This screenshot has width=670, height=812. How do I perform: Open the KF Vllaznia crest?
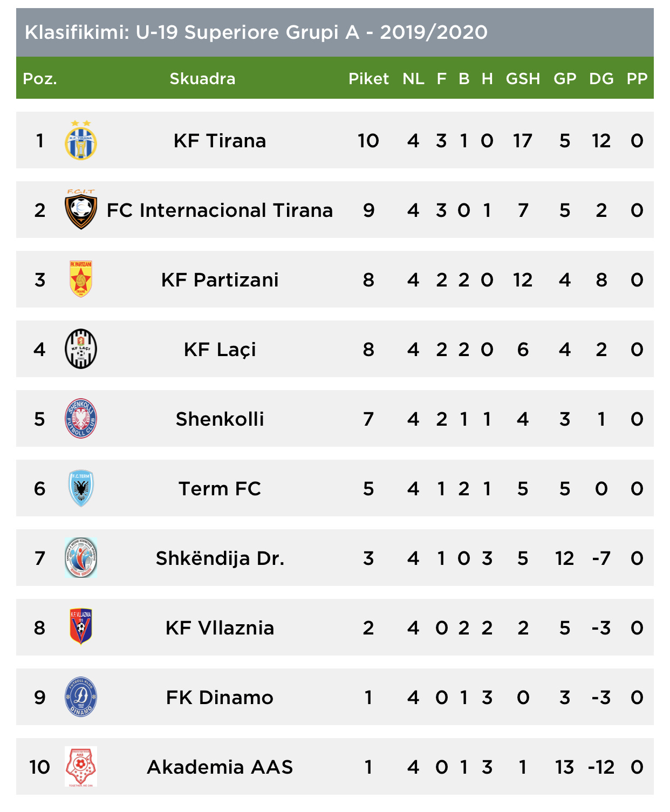(x=81, y=627)
